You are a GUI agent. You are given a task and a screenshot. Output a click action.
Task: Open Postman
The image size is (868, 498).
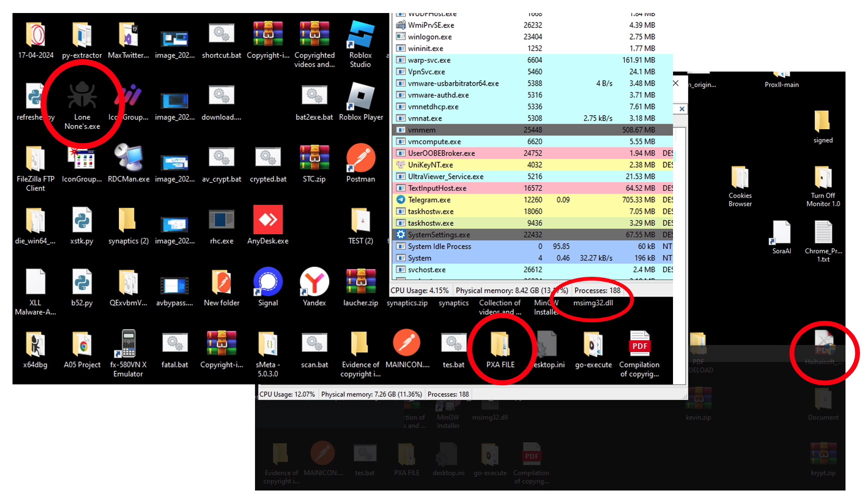[360, 158]
